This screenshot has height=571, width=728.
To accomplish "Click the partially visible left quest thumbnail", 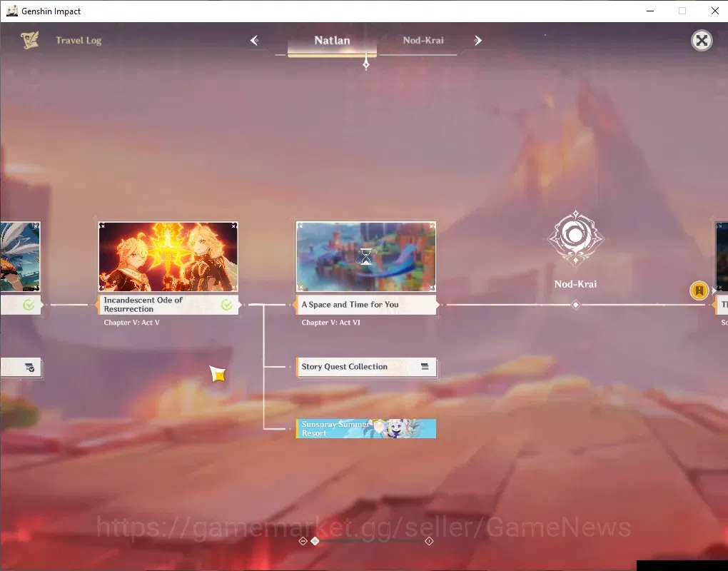I will pos(20,257).
